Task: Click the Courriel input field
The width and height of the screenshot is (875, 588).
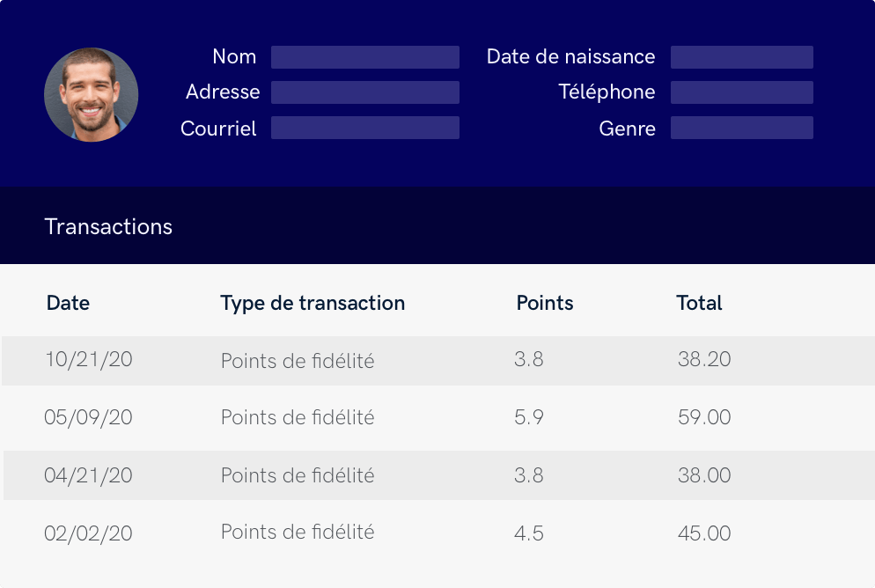Action: coord(364,128)
